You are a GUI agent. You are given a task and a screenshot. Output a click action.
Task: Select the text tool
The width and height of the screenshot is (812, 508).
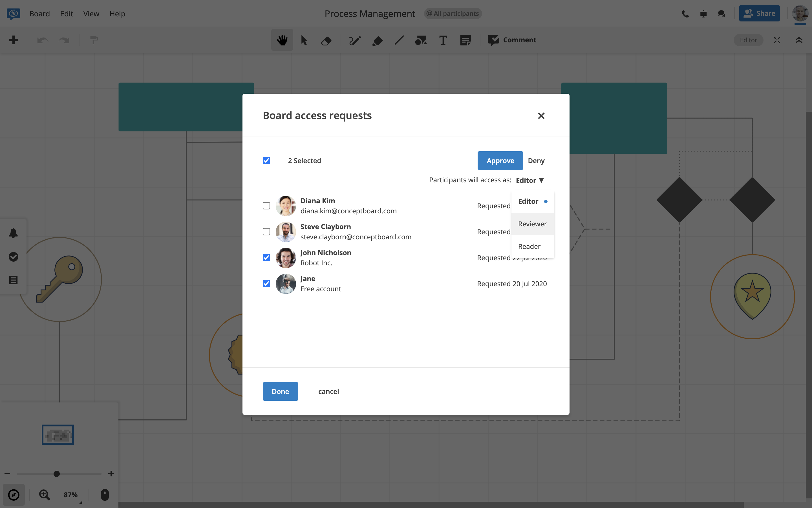coord(443,40)
